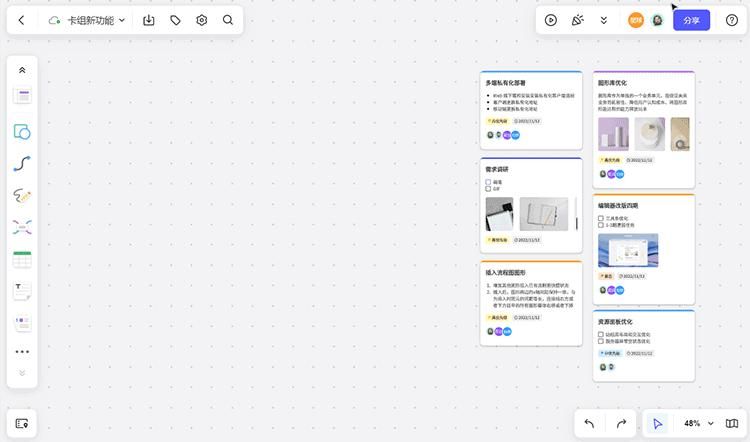The height and width of the screenshot is (442, 750).
Task: Select the 多端私有化部署 card title
Action: click(506, 83)
